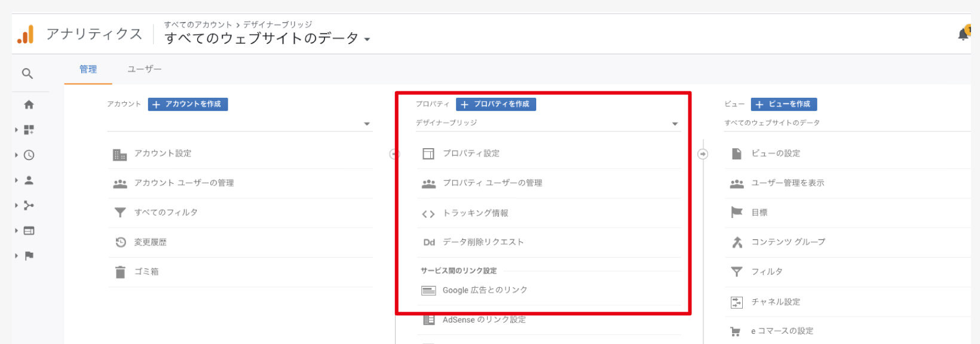The image size is (980, 344).
Task: Open the Audience person icon in sidebar
Action: (29, 180)
